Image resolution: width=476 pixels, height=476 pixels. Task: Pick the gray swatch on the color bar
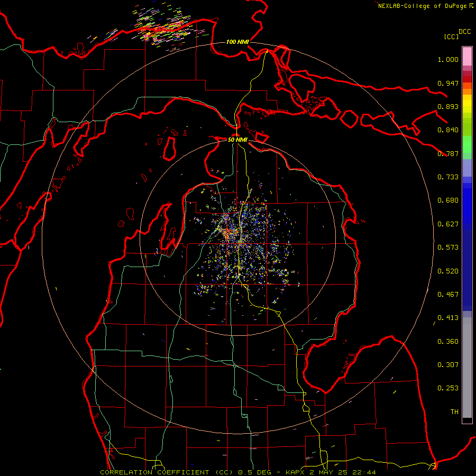tap(467, 368)
